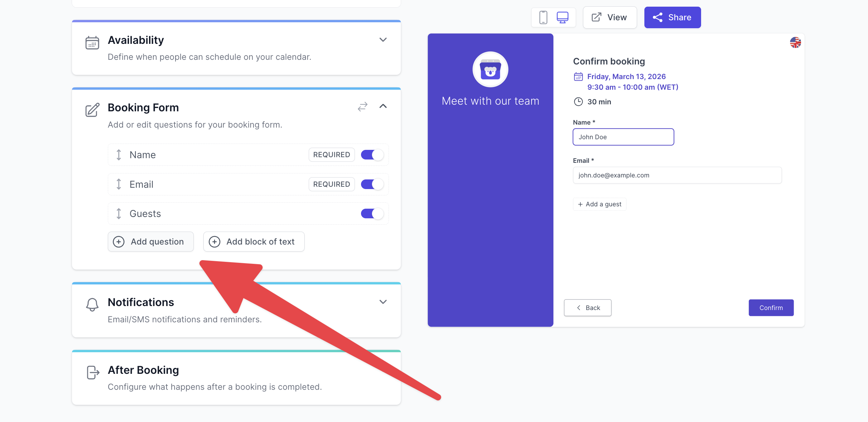868x422 pixels.
Task: Click Add block of text button
Action: [253, 242]
